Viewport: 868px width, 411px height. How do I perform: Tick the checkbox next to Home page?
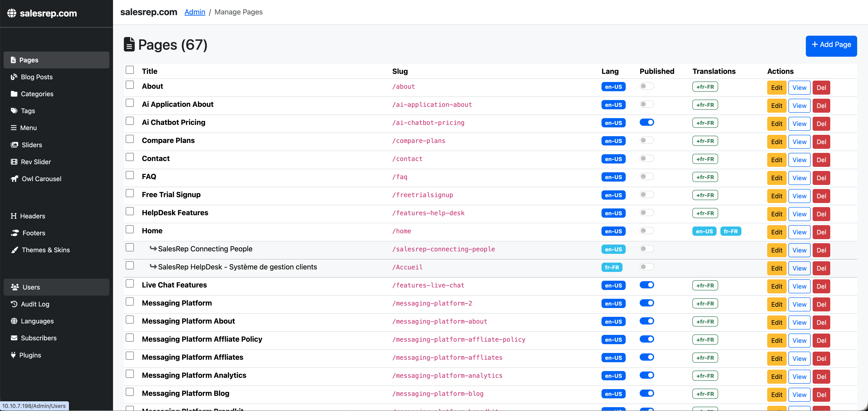[x=130, y=229]
